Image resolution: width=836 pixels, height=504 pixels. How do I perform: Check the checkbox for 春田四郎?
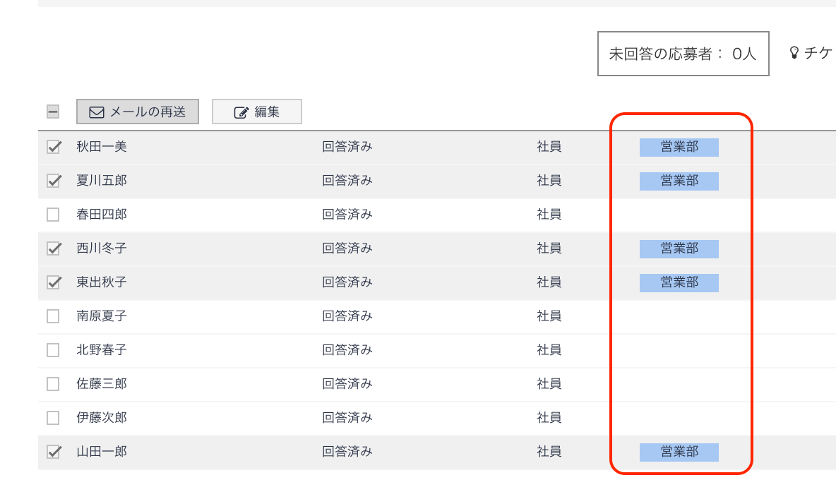tap(53, 215)
